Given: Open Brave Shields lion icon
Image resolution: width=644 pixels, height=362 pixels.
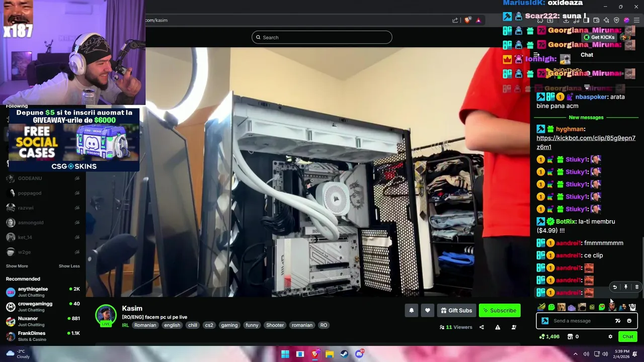Looking at the screenshot, I should 468,20.
